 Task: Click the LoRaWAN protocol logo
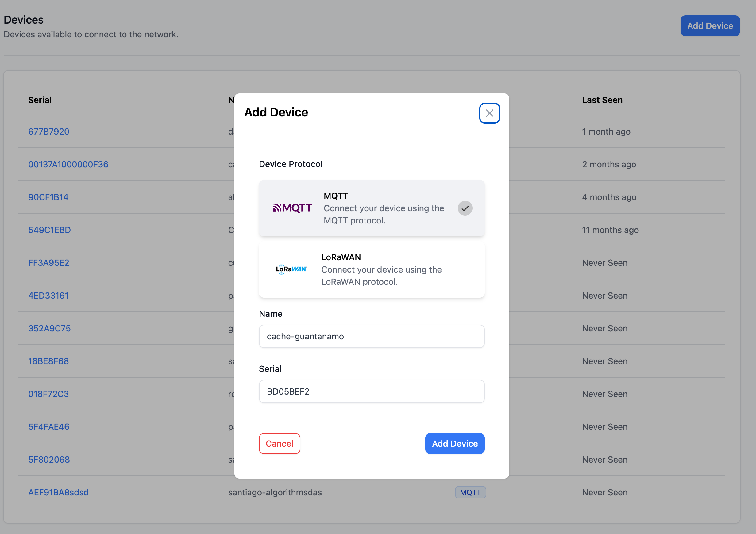(291, 269)
